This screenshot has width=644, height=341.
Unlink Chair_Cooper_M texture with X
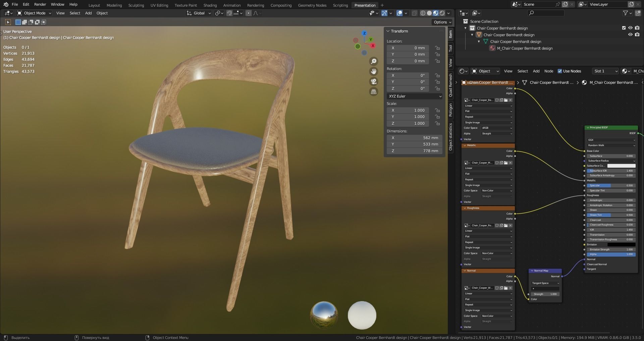[x=511, y=163]
